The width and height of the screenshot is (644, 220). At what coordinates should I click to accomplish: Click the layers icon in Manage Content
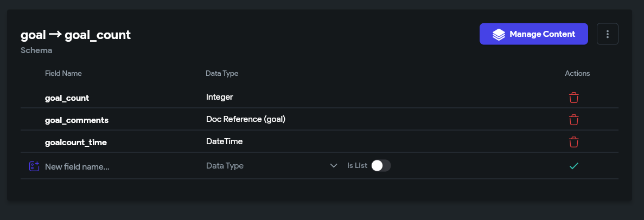498,34
